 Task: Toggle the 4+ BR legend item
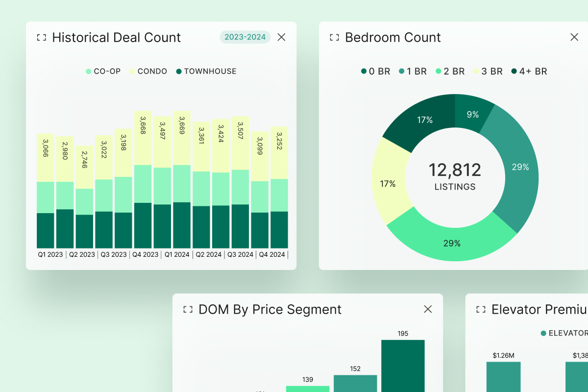529,72
